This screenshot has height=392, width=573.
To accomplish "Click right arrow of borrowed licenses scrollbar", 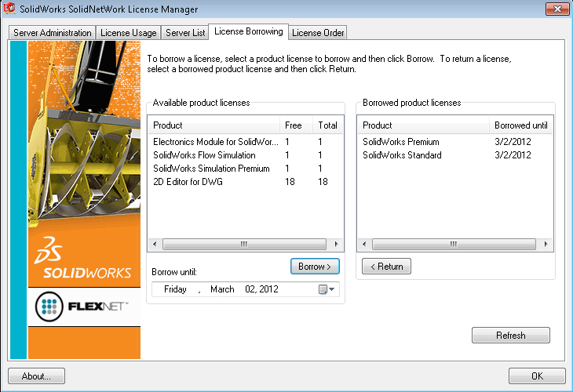I will tap(546, 244).
